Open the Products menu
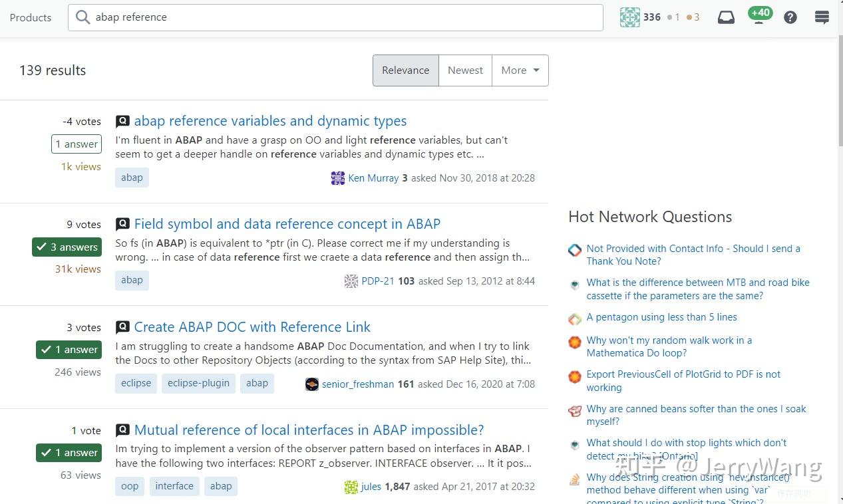Screen dimensions: 843x504 (x=31, y=18)
